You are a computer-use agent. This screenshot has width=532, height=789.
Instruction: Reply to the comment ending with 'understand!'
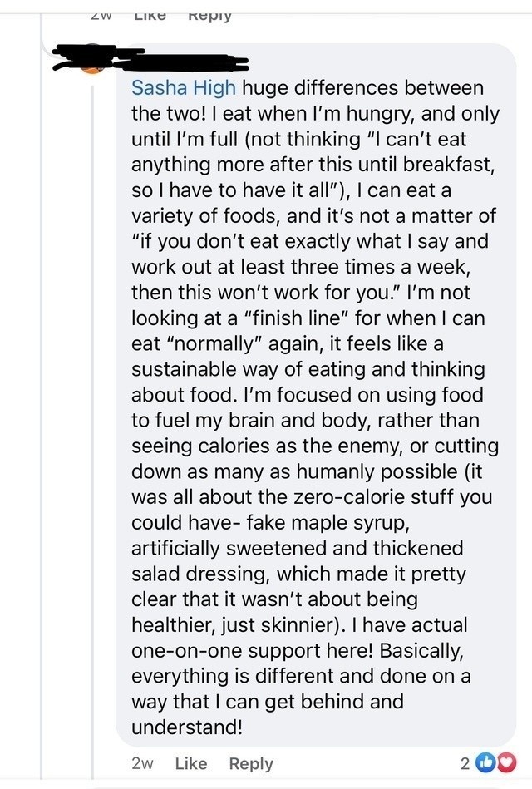[251, 762]
